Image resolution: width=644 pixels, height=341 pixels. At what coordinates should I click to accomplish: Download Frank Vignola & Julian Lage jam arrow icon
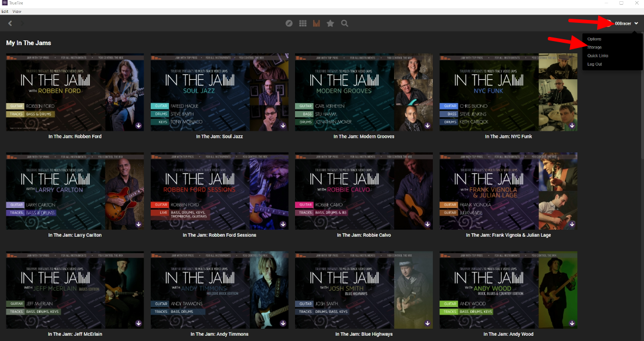pyautogui.click(x=572, y=224)
